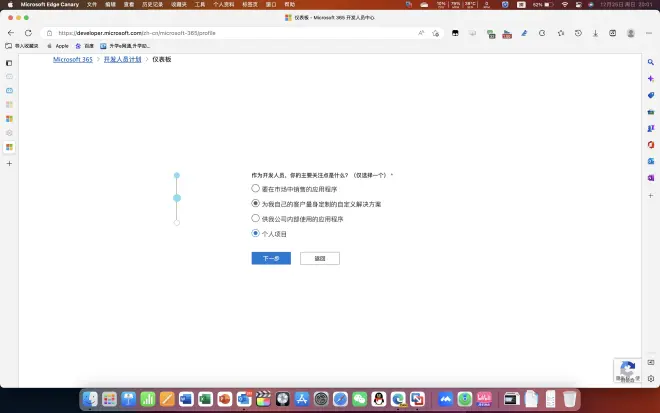Open sidebar settings gear at bottom right
The image size is (660, 413).
click(x=651, y=378)
